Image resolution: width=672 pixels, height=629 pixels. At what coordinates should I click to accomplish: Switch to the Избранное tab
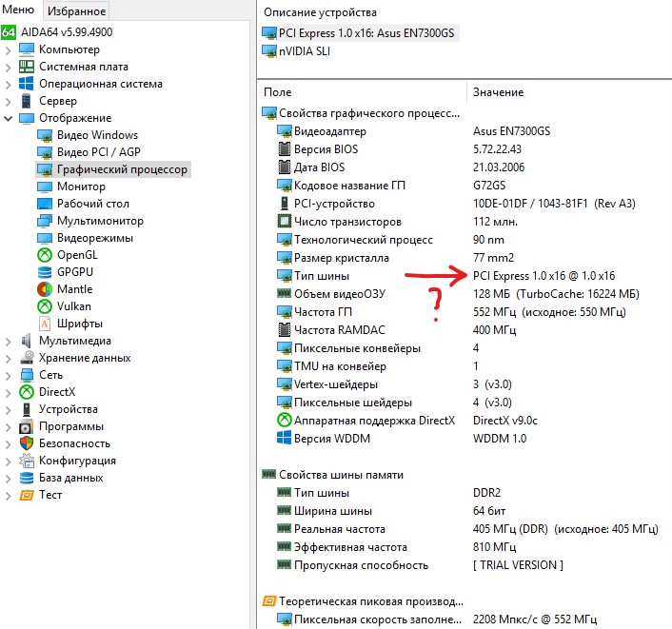(76, 10)
